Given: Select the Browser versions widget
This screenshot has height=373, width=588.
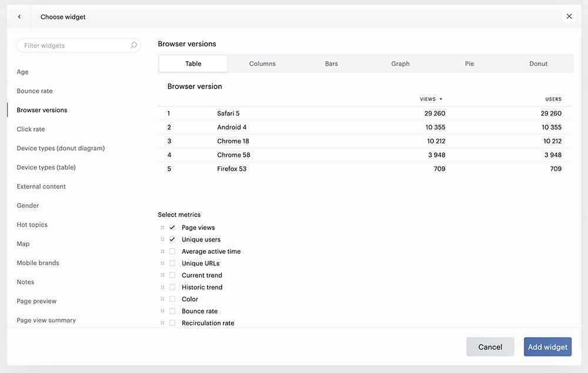Looking at the screenshot, I should pyautogui.click(x=42, y=110).
